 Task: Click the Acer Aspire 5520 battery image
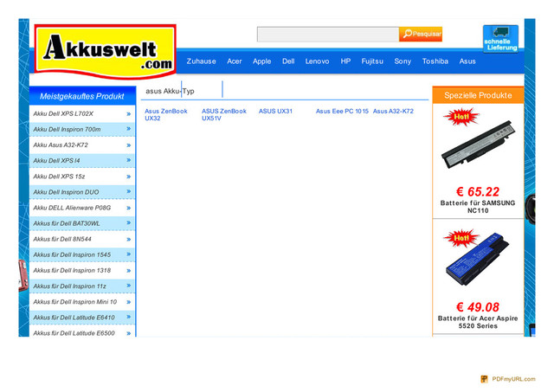478,260
